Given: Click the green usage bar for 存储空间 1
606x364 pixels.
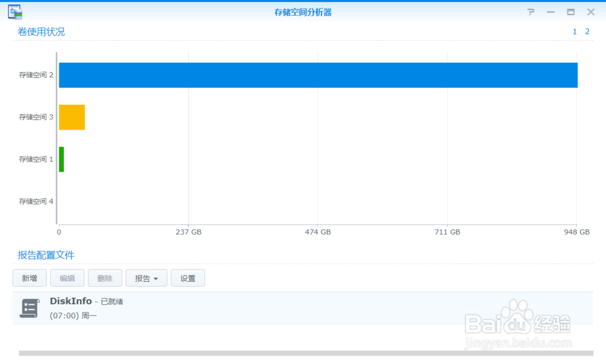Looking at the screenshot, I should tap(61, 159).
